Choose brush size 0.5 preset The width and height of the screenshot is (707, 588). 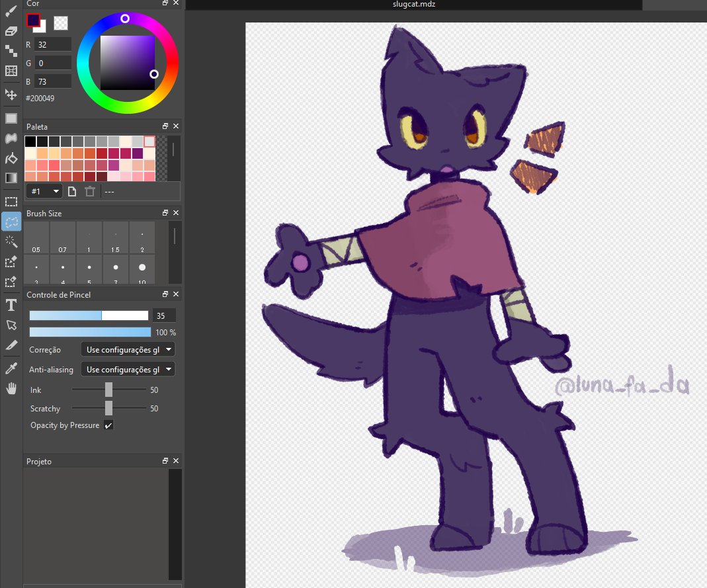tap(36, 237)
